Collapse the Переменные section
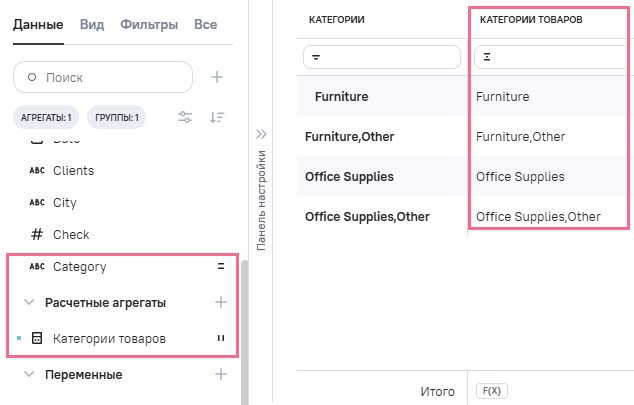 pyautogui.click(x=29, y=374)
